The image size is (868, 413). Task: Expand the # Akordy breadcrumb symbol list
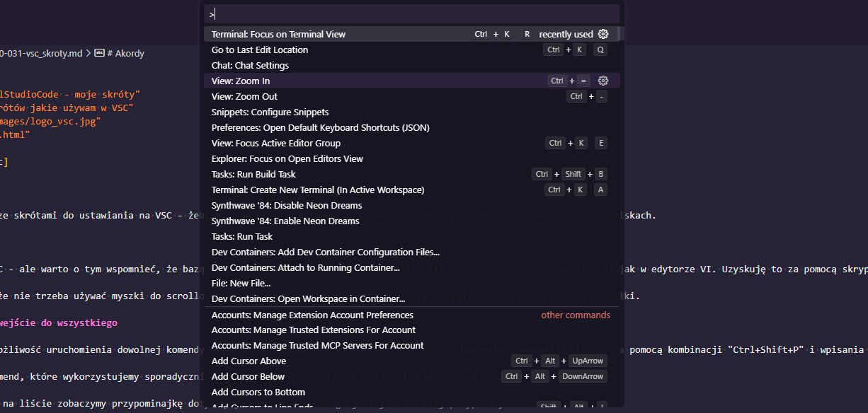point(125,53)
